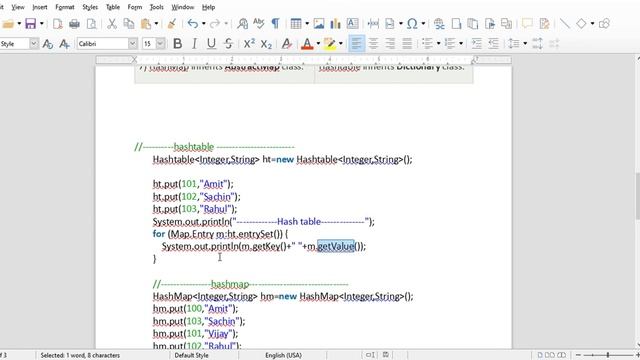640x360 pixels.
Task: Align text left
Action: point(356,43)
